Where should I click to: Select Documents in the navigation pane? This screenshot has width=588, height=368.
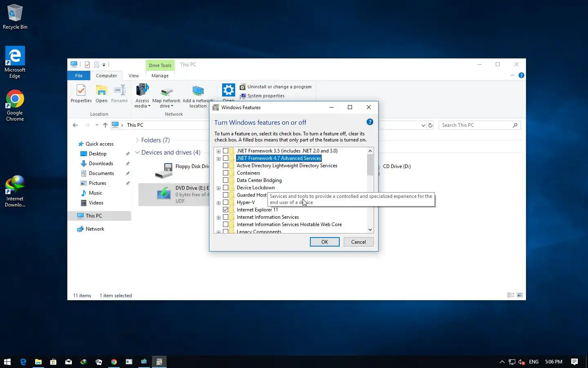point(101,173)
